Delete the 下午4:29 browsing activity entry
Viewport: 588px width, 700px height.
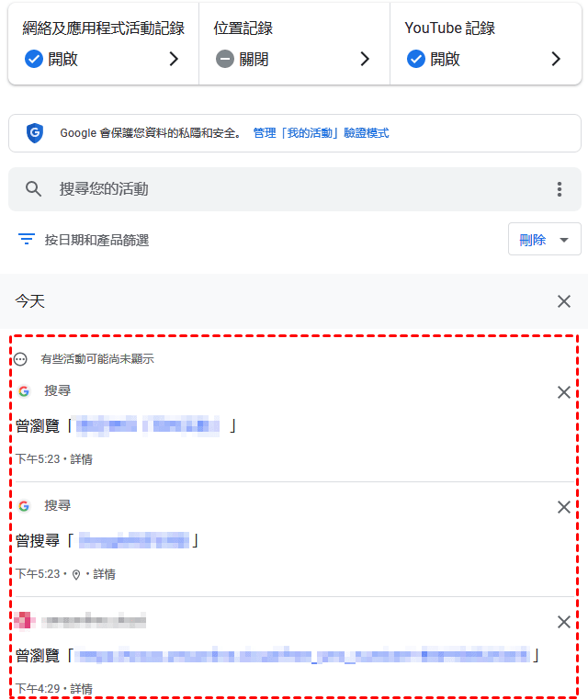[564, 622]
